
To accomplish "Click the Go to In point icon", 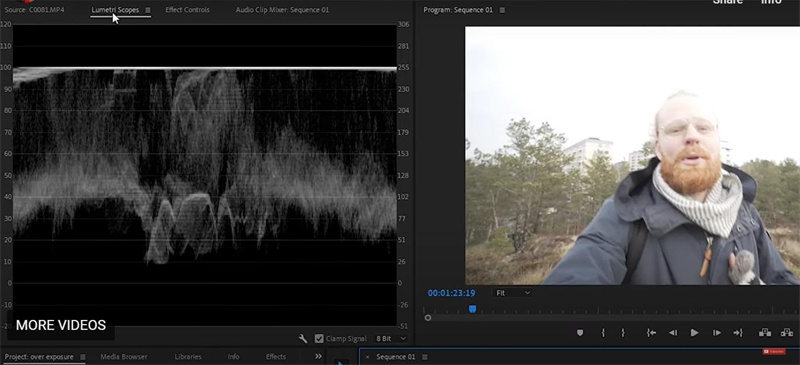I will point(651,332).
